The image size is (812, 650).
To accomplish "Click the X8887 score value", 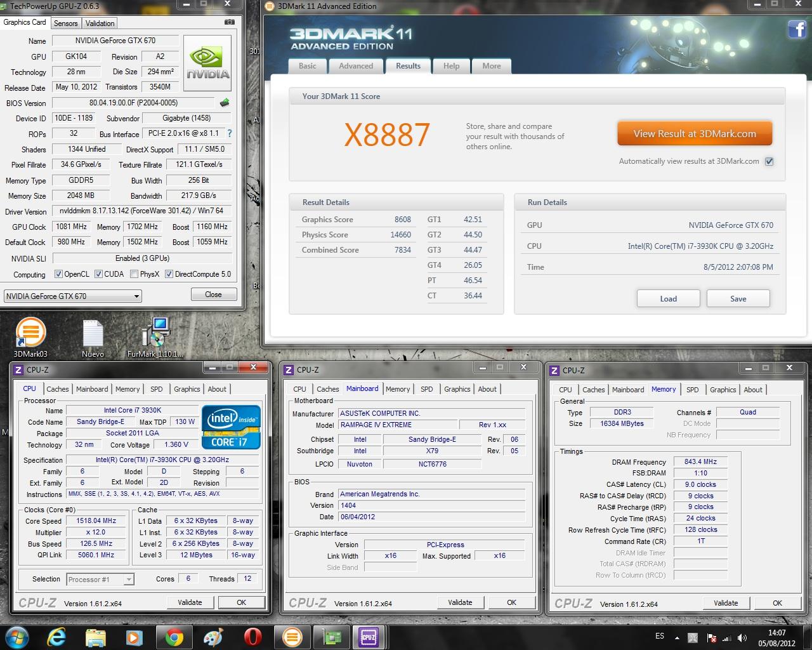I will tap(387, 135).
